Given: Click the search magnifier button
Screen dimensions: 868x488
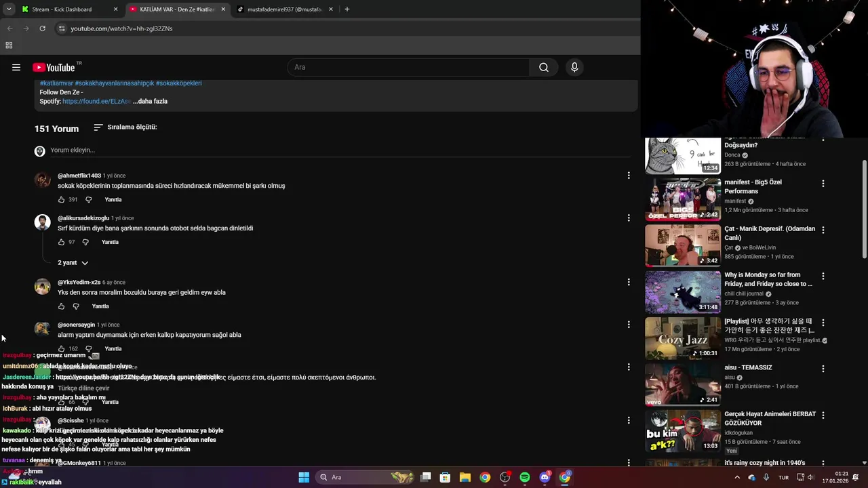Looking at the screenshot, I should pos(544,67).
